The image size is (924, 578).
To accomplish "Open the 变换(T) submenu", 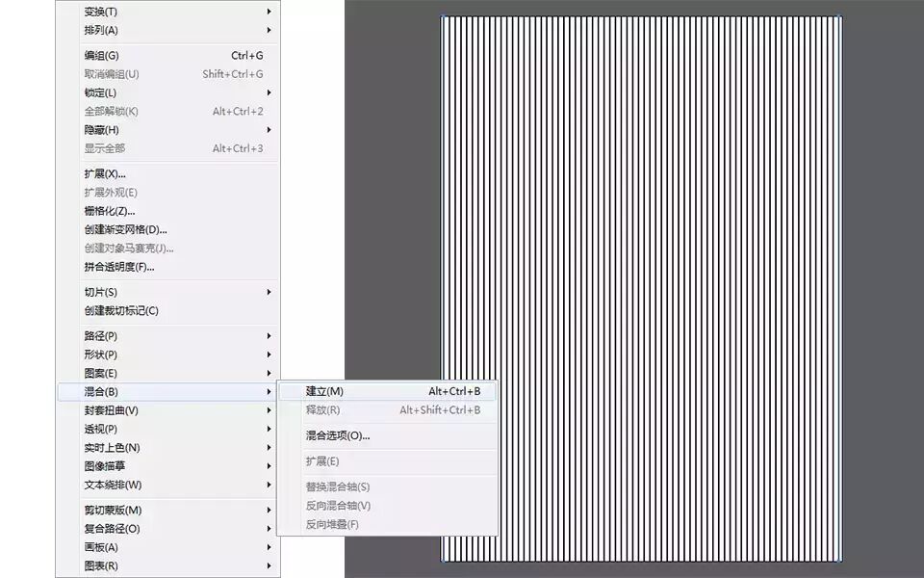I will point(167,12).
